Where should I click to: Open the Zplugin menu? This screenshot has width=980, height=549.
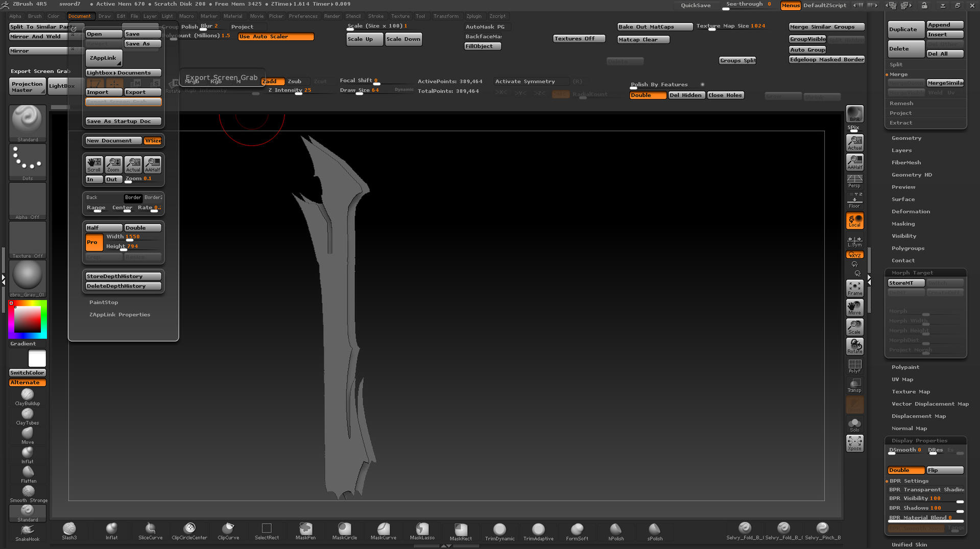[474, 16]
